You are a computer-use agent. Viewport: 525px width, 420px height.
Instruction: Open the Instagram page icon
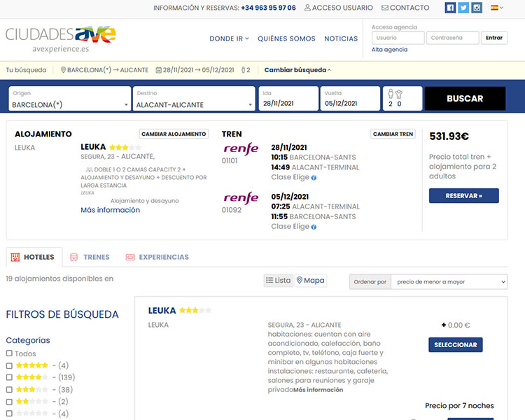(x=477, y=8)
